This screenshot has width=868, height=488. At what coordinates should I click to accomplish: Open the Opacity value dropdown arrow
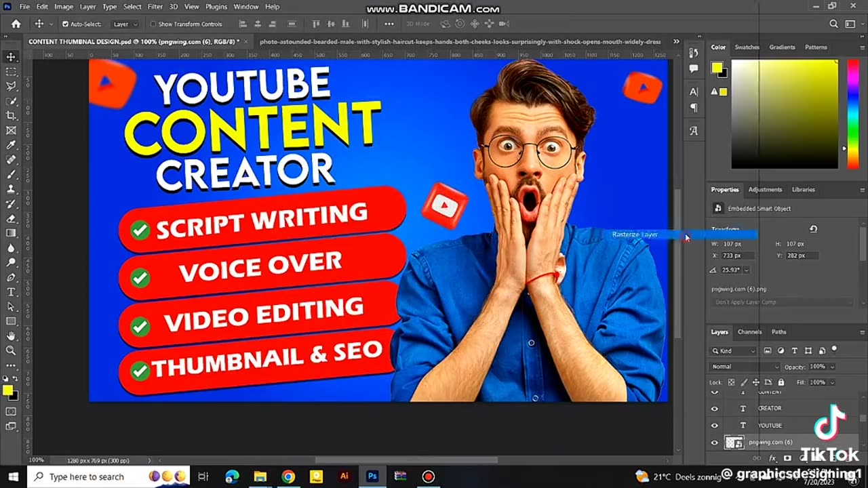tap(832, 367)
